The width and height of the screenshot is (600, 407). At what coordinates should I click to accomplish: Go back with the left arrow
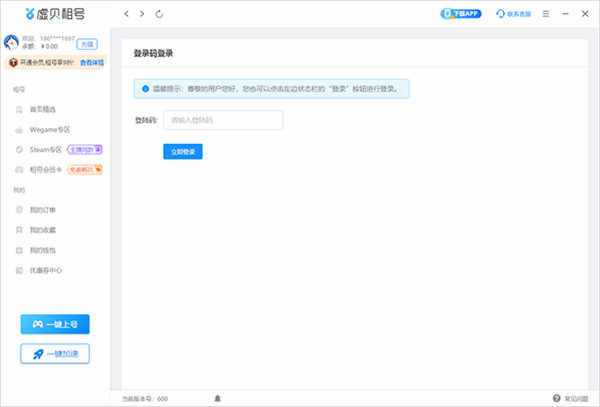tap(126, 14)
